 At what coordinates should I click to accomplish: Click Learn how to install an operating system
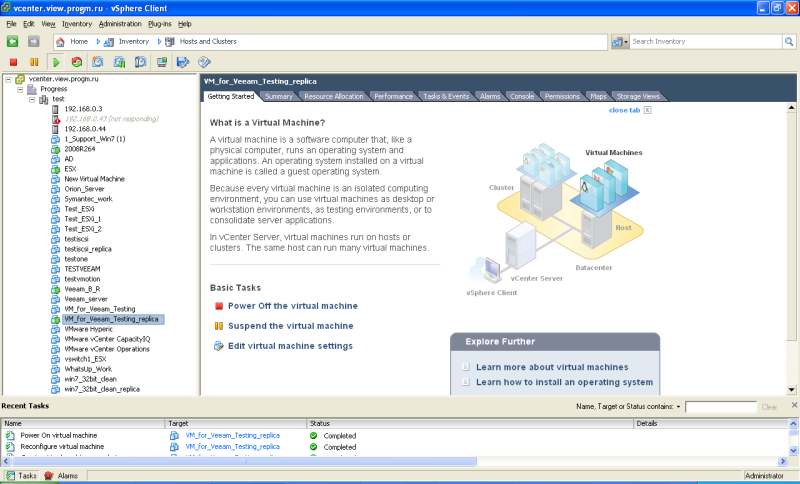[x=564, y=382]
